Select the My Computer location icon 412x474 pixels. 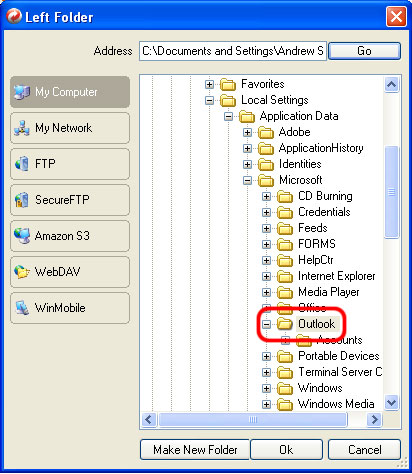pos(22,92)
